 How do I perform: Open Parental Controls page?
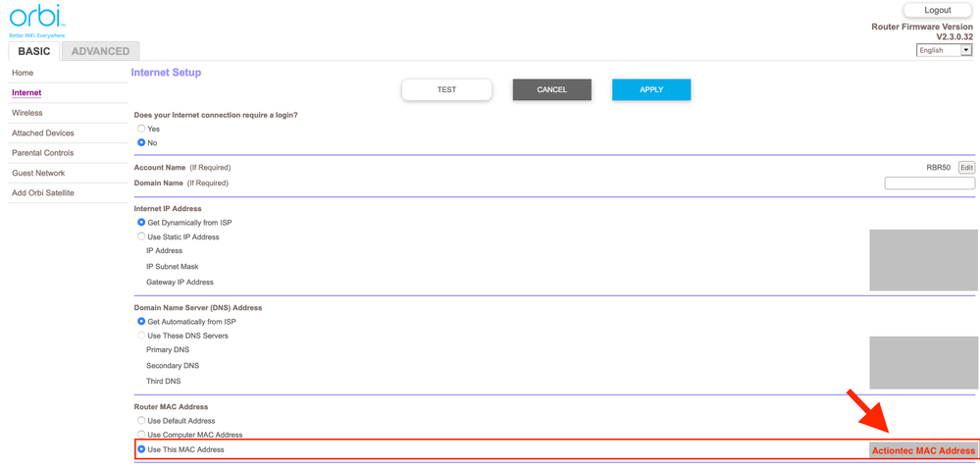click(x=43, y=153)
